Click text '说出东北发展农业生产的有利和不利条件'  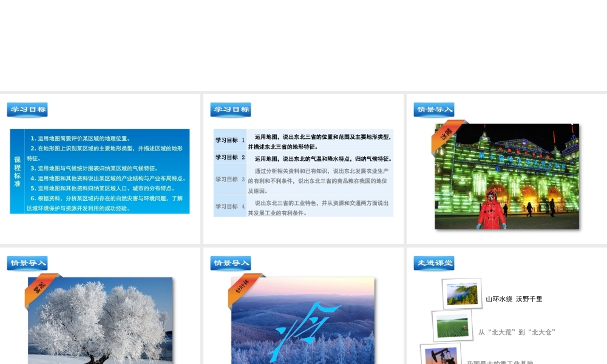(318, 175)
